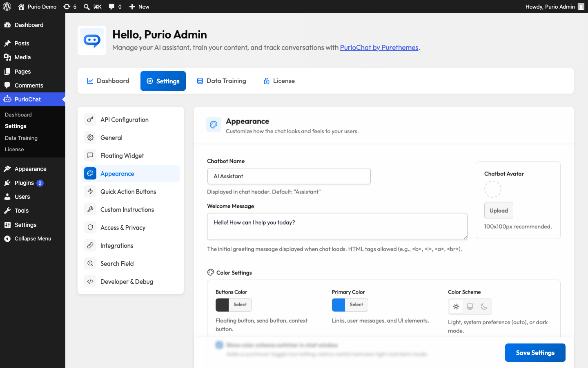This screenshot has height=368, width=588.
Task: Switch to the Settings tab
Action: point(163,81)
